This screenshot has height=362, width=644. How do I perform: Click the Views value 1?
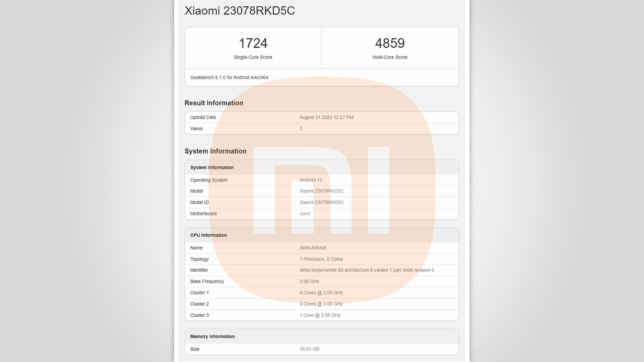tap(301, 129)
